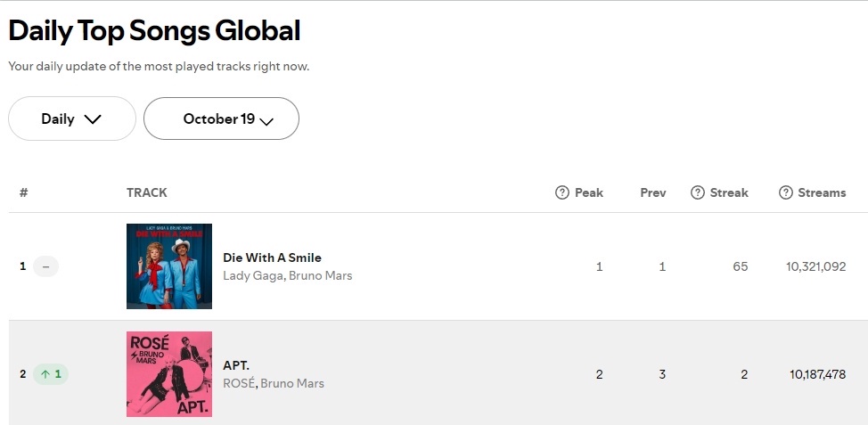The image size is (868, 425).
Task: Click the Streak column header label
Action: click(729, 192)
